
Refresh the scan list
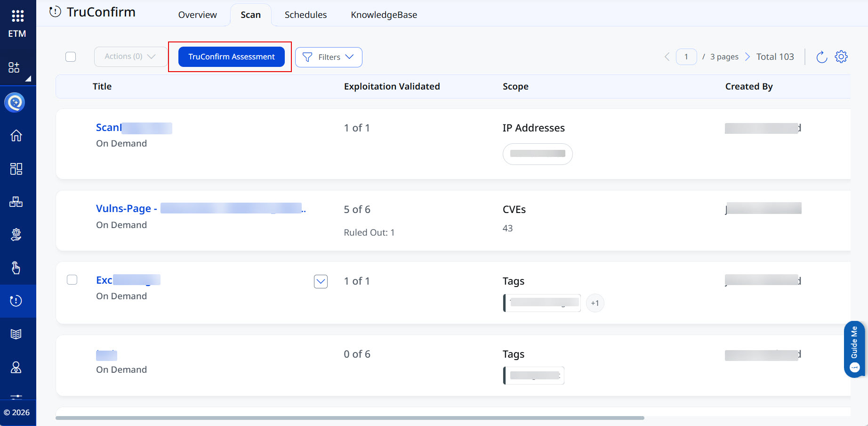pyautogui.click(x=821, y=57)
